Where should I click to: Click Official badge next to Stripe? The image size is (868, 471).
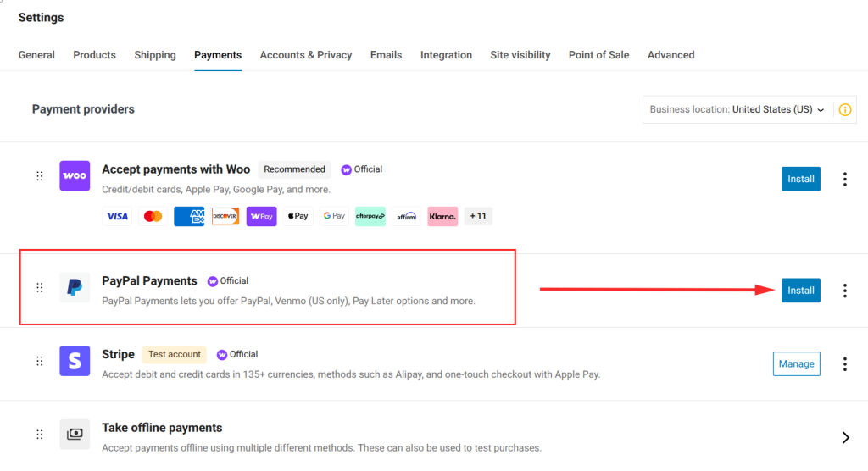pos(237,354)
